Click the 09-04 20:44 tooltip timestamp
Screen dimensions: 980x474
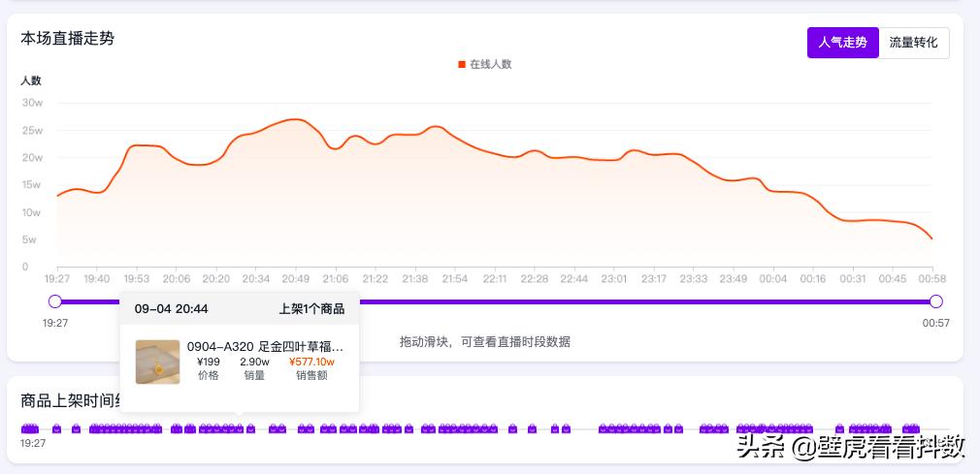(171, 309)
